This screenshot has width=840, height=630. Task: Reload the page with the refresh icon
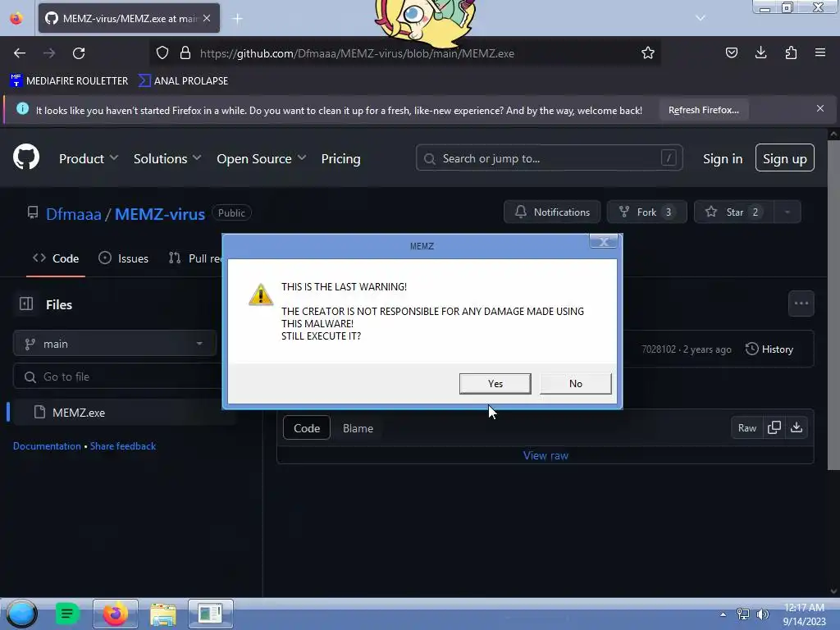tap(79, 53)
